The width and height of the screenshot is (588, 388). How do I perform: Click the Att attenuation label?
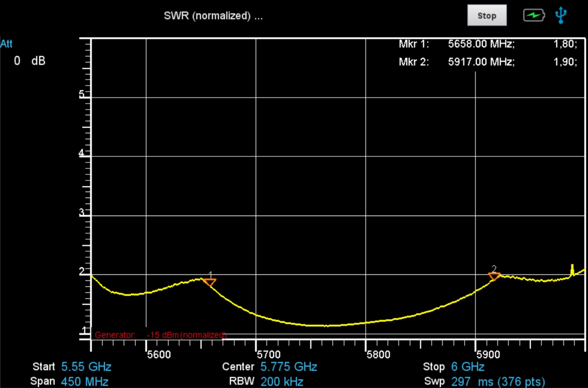pos(6,44)
